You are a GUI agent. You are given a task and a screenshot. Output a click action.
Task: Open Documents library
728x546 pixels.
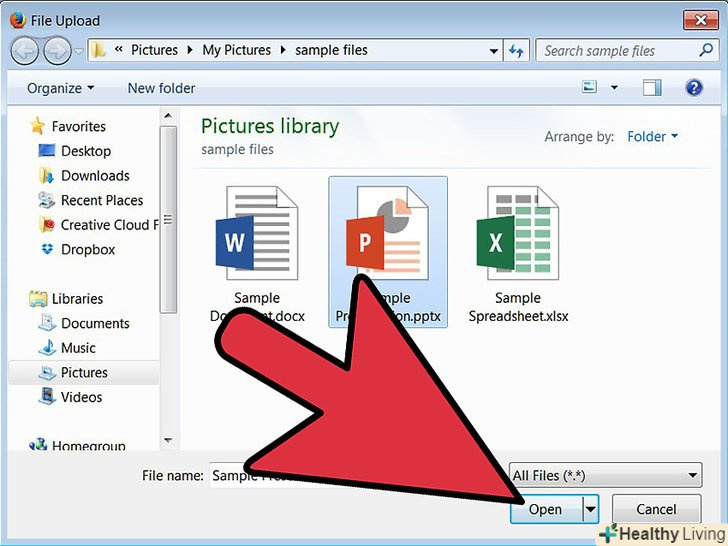(95, 323)
